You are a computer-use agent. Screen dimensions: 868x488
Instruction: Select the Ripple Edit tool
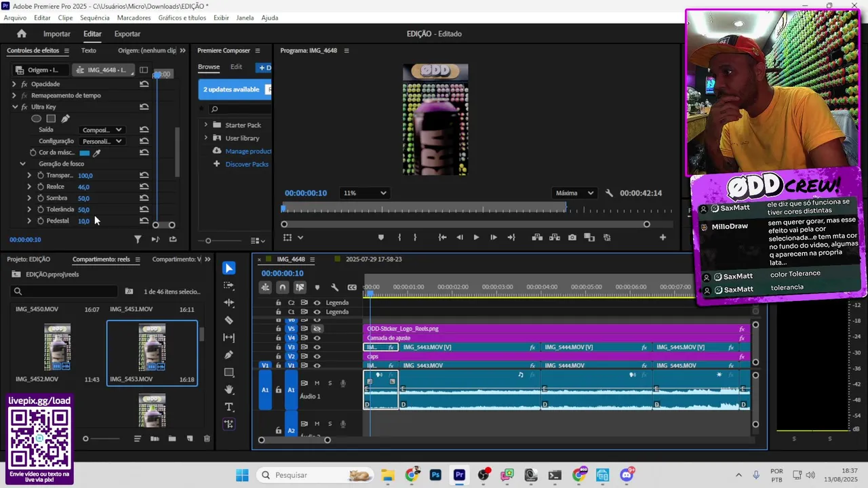(229, 303)
